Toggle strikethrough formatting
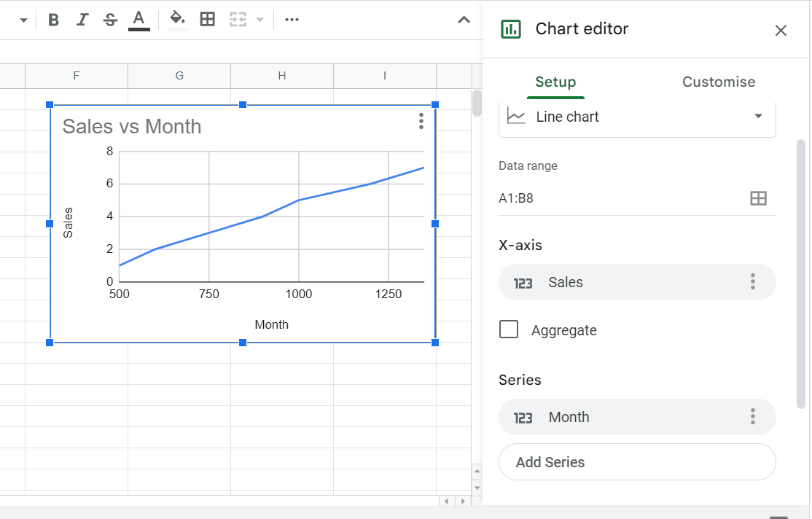Screen dimensions: 812x519 (x=109, y=20)
